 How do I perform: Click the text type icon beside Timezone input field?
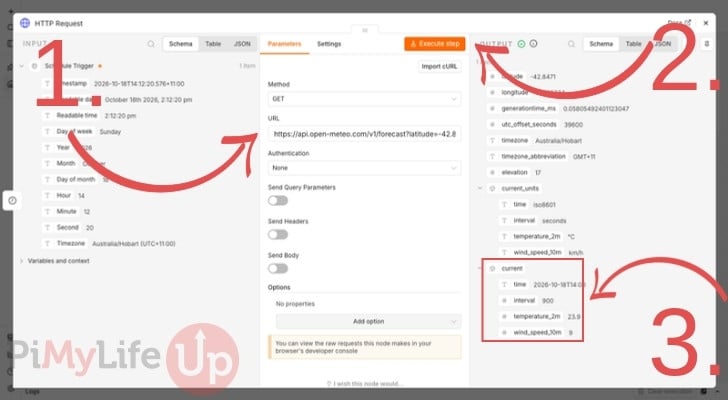47,243
